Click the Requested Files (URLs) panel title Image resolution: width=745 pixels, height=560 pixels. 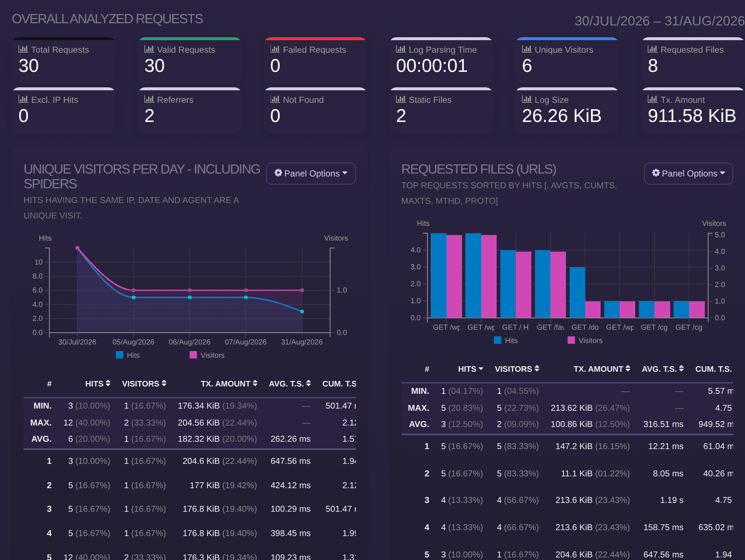(x=479, y=169)
